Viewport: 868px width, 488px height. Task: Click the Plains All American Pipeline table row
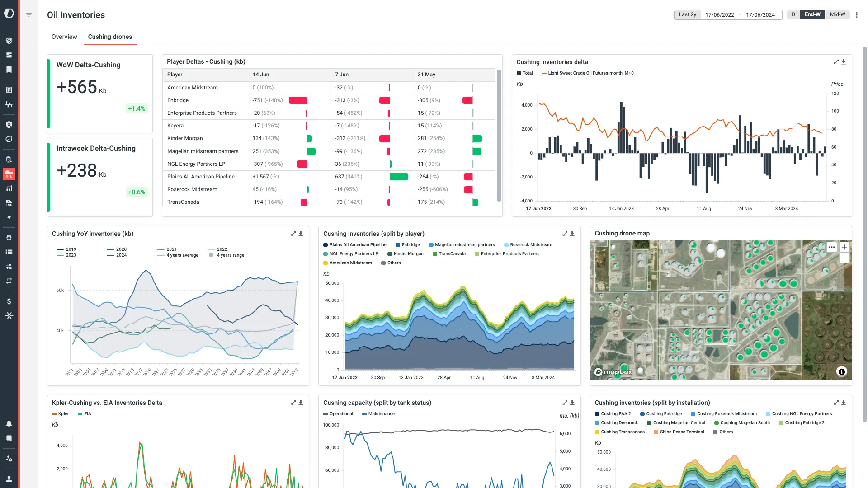click(329, 177)
